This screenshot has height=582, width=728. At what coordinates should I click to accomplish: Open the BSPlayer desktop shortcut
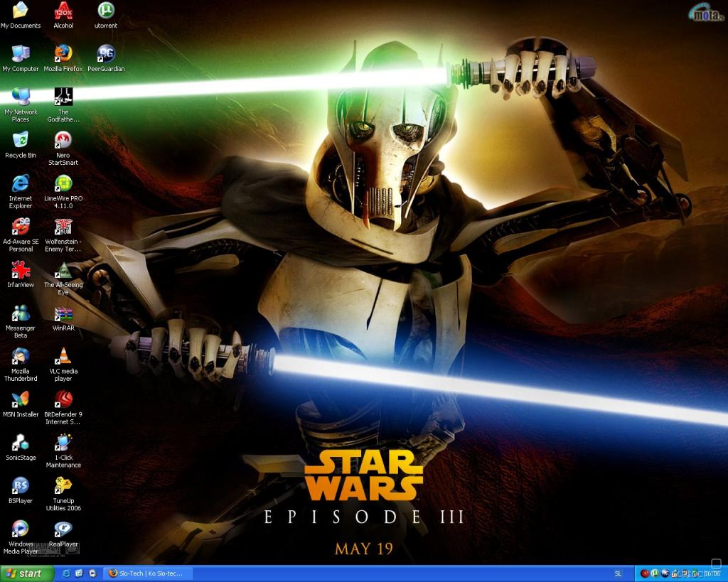(x=21, y=490)
